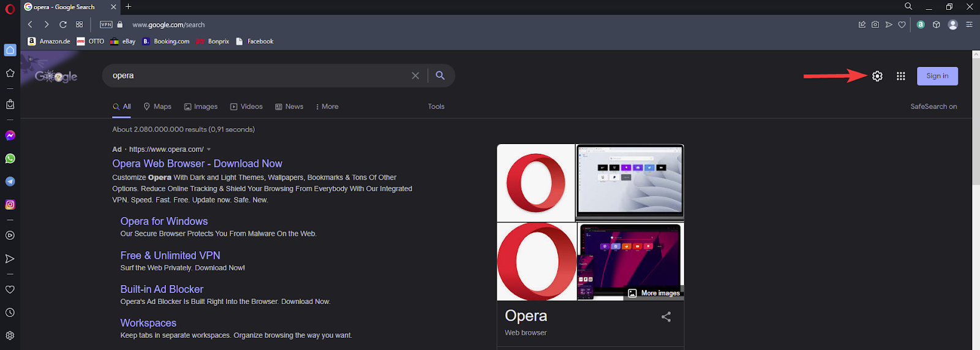Share the Opera knowledge panel

[x=666, y=317]
